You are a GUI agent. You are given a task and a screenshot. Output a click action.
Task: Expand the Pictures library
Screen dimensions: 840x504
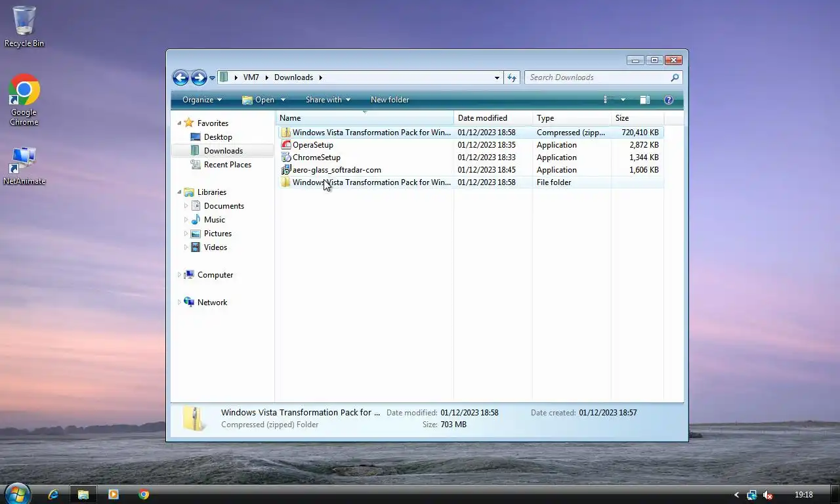(x=186, y=234)
